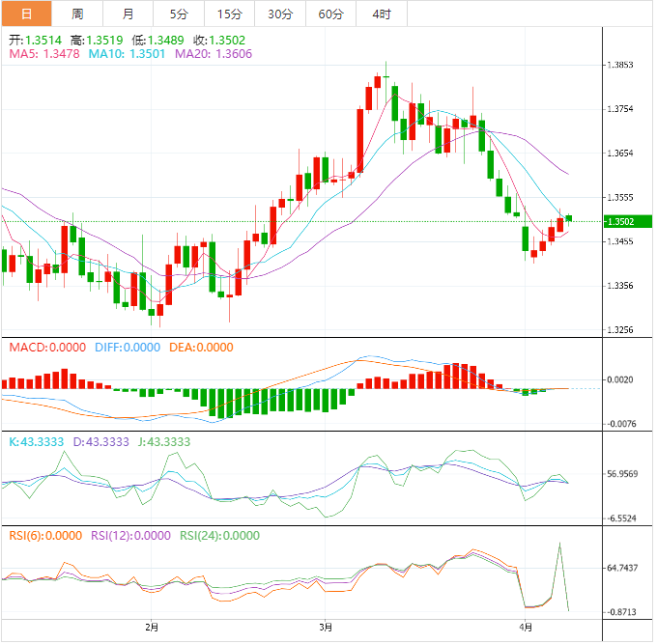Select the 15分 timeframe tab
Image resolution: width=657 pixels, height=644 pixels.
tap(229, 14)
